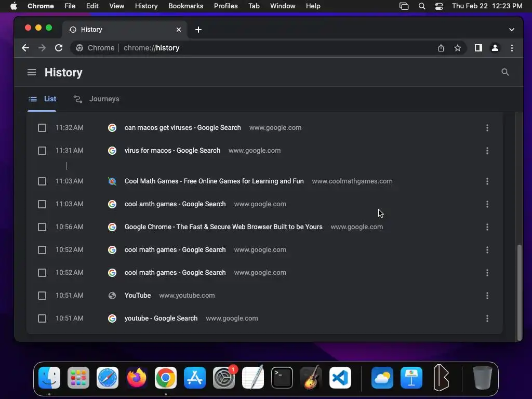Open the Apple menu
This screenshot has height=399, width=532.
(14, 6)
